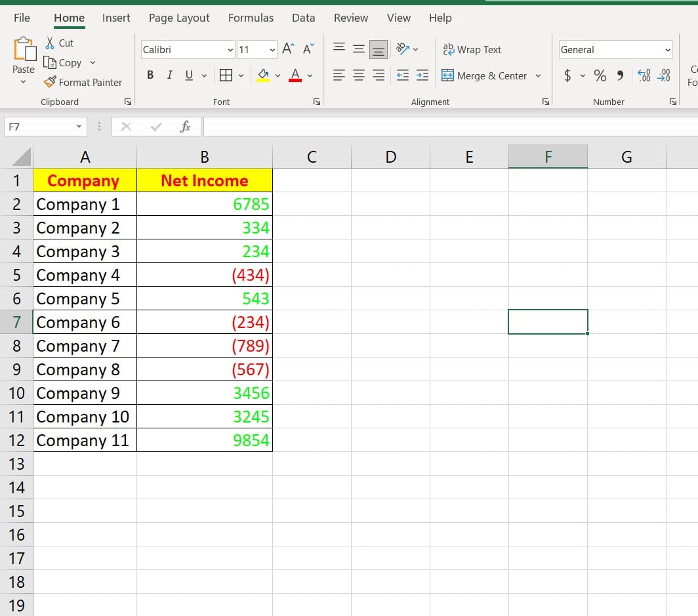The width and height of the screenshot is (698, 616).
Task: Open the Merge & Center dropdown arrow
Action: pyautogui.click(x=538, y=75)
